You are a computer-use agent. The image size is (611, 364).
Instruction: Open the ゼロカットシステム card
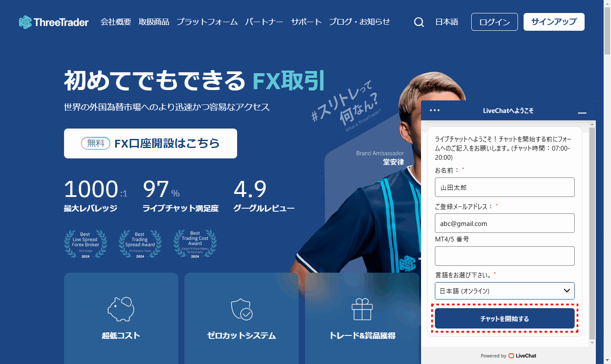[x=241, y=318]
